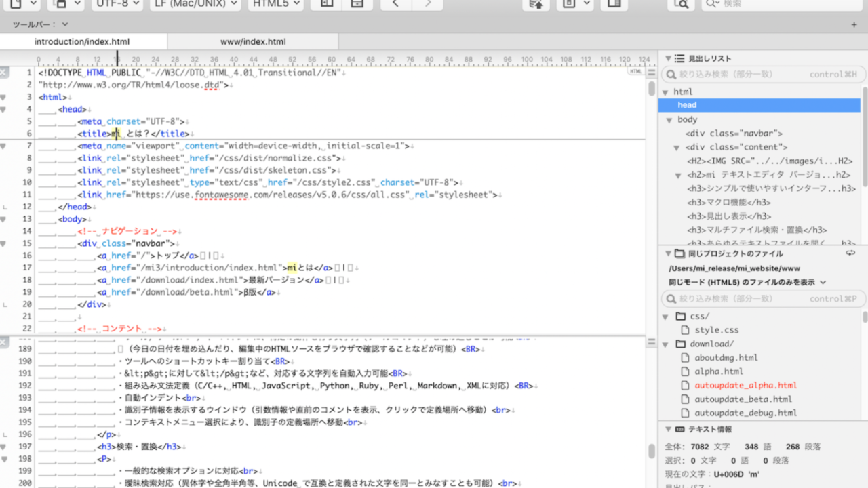The height and width of the screenshot is (488, 868).
Task: Focus the toolbar search field
Action: click(x=783, y=4)
